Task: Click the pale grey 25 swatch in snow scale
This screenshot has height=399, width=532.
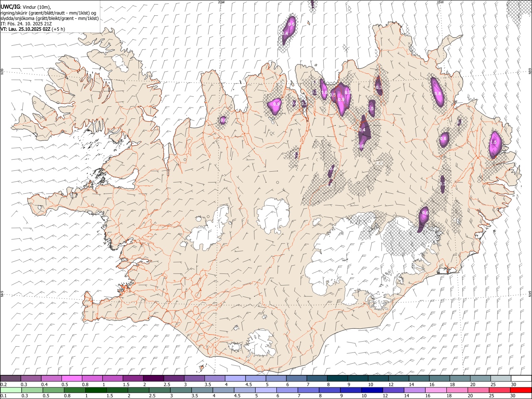Action: point(501,378)
